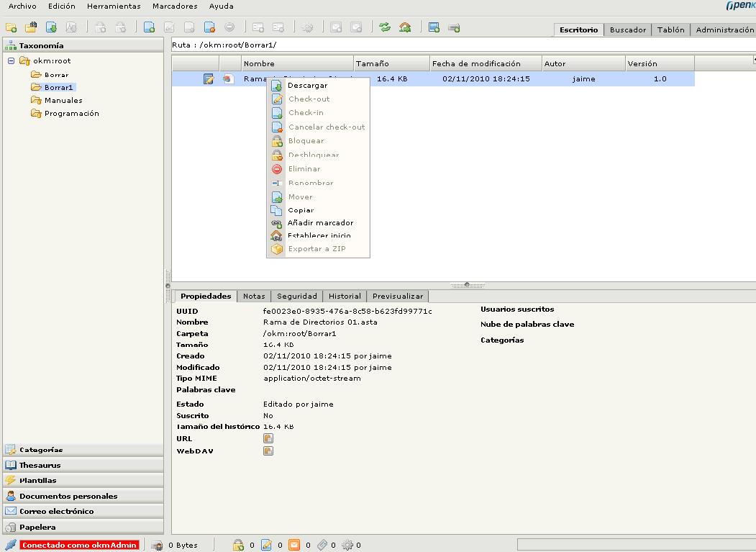Click the greyed download as PDF icon

[71, 27]
